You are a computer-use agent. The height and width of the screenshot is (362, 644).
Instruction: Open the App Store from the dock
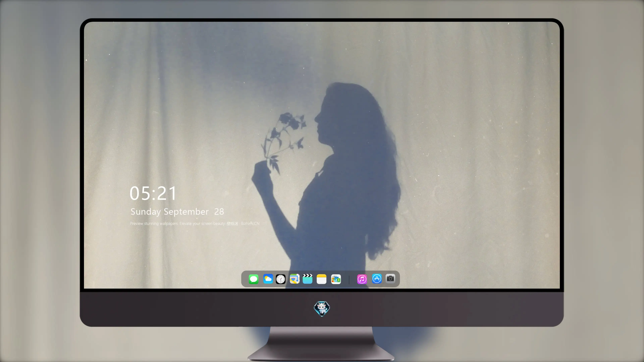coord(377,279)
